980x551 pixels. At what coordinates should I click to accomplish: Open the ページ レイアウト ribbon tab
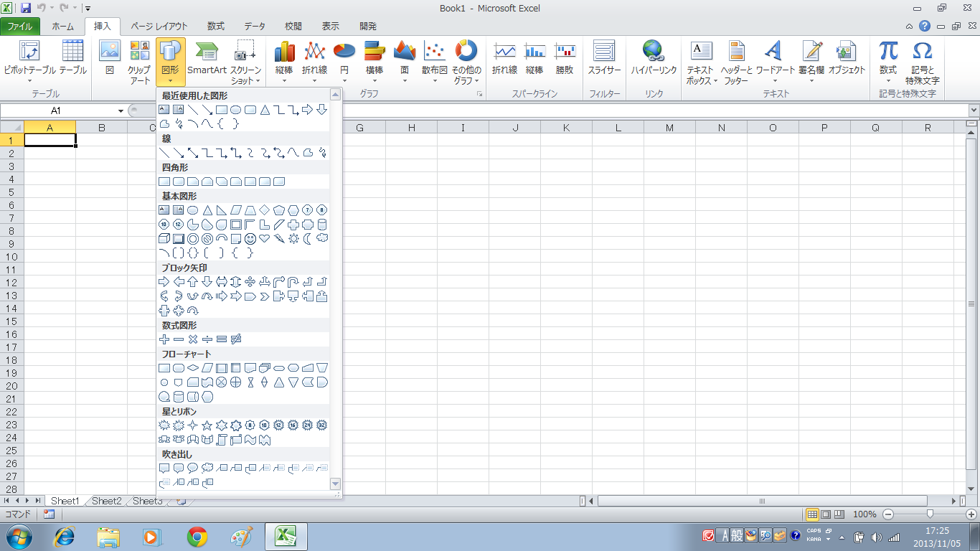click(x=159, y=27)
